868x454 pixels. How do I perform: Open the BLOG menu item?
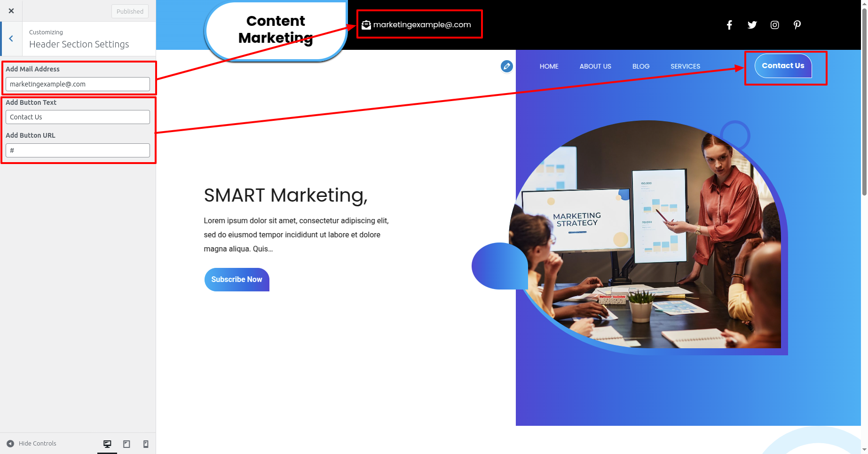[641, 66]
